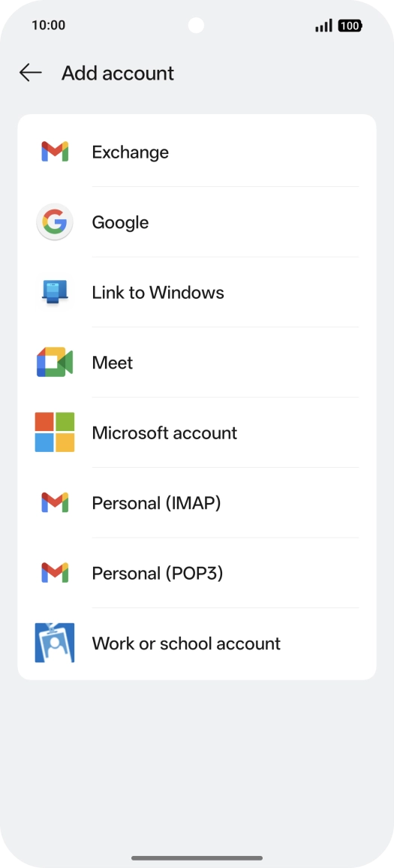The image size is (394, 868).
Task: Click the Gmail icon beside Personal (IMAP)
Action: pos(55,502)
